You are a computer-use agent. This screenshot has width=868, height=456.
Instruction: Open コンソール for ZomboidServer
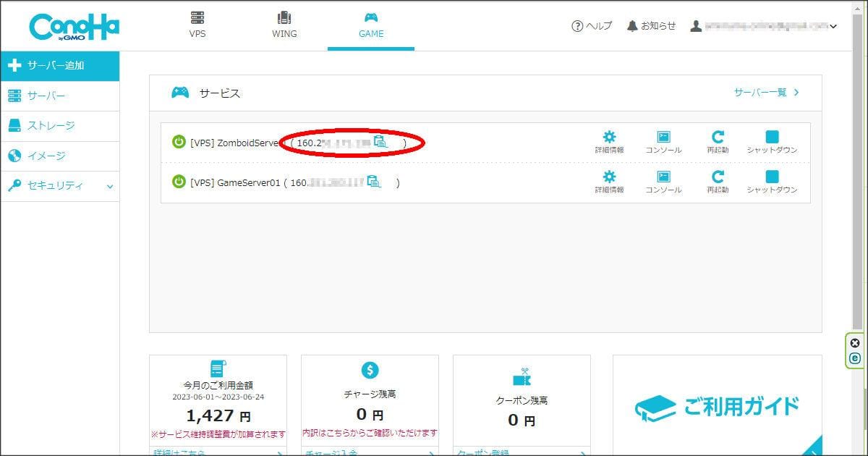(663, 143)
